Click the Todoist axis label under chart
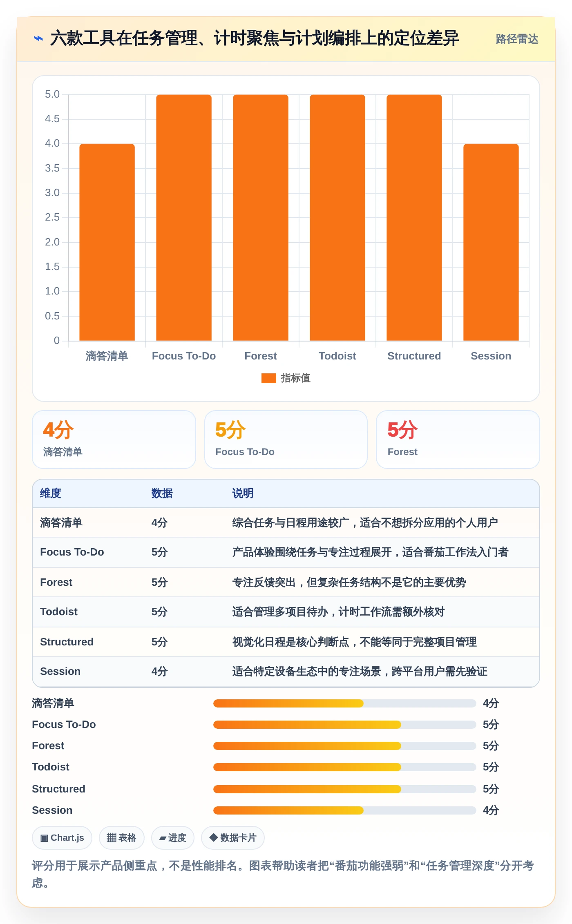The width and height of the screenshot is (572, 924). coord(337,356)
